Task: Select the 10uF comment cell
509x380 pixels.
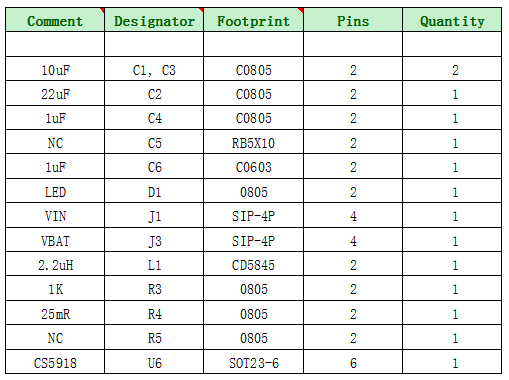Action: [x=55, y=69]
